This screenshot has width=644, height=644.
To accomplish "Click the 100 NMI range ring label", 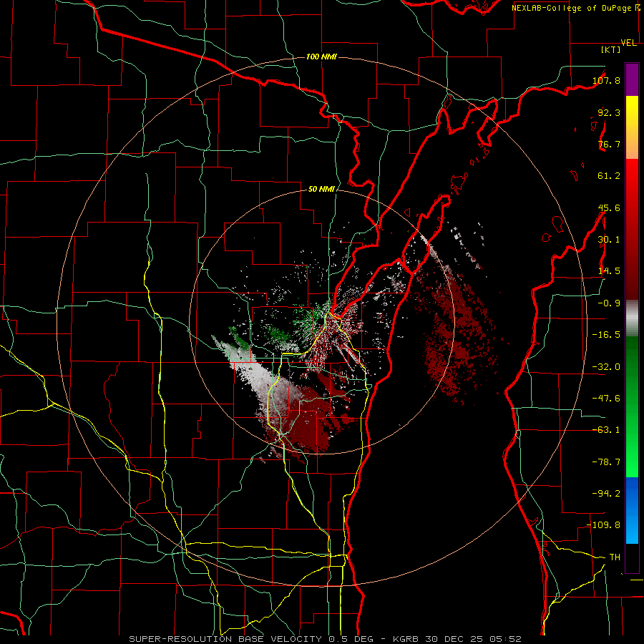I will [x=321, y=57].
